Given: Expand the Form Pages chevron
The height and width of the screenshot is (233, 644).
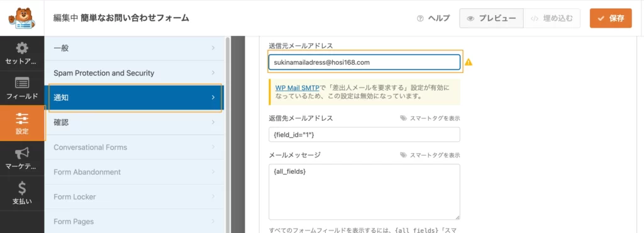Looking at the screenshot, I should [x=213, y=221].
